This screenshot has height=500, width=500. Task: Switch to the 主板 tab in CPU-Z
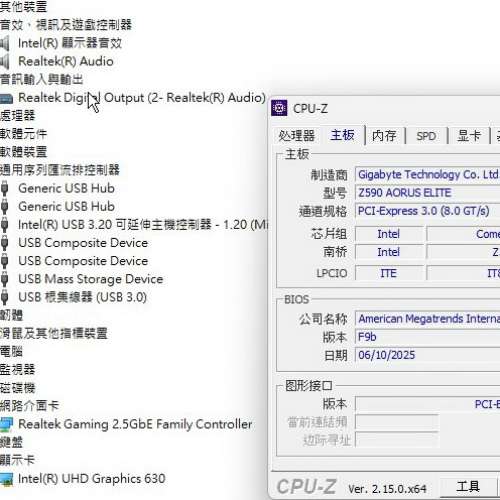[x=342, y=135]
